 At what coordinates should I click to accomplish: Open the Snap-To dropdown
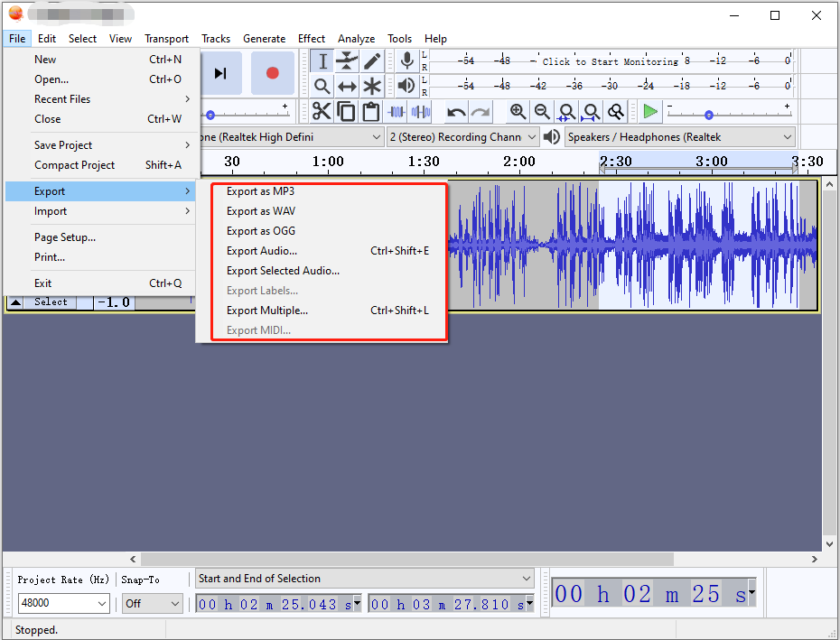coord(152,604)
